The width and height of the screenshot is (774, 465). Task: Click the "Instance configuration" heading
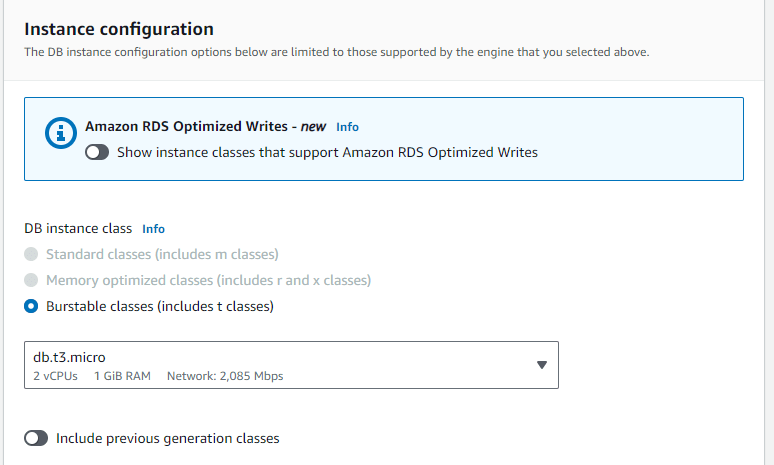(x=119, y=29)
